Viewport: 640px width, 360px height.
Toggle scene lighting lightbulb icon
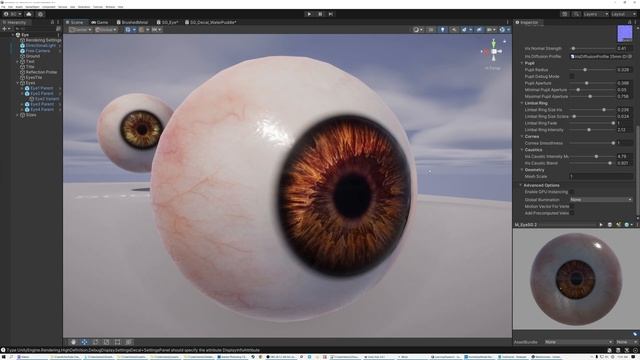click(442, 30)
